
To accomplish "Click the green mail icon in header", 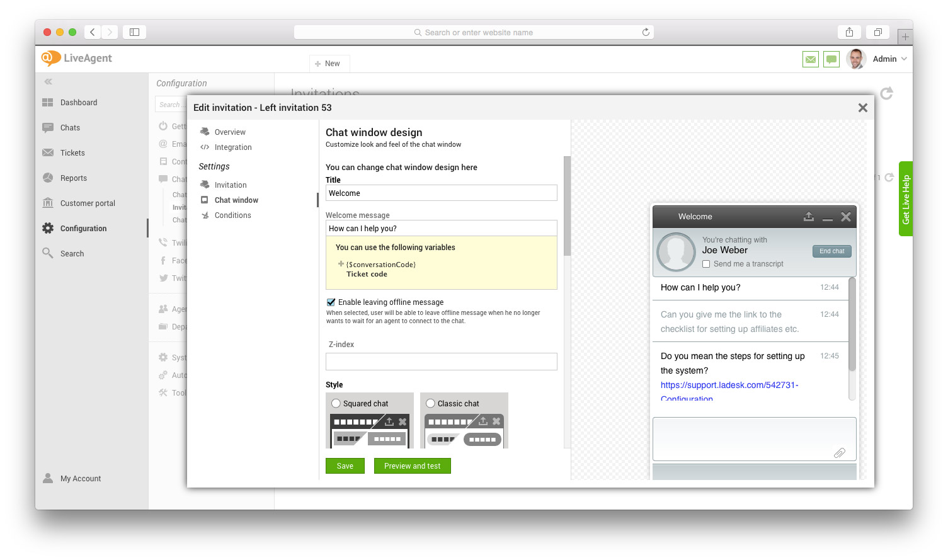I will [811, 59].
